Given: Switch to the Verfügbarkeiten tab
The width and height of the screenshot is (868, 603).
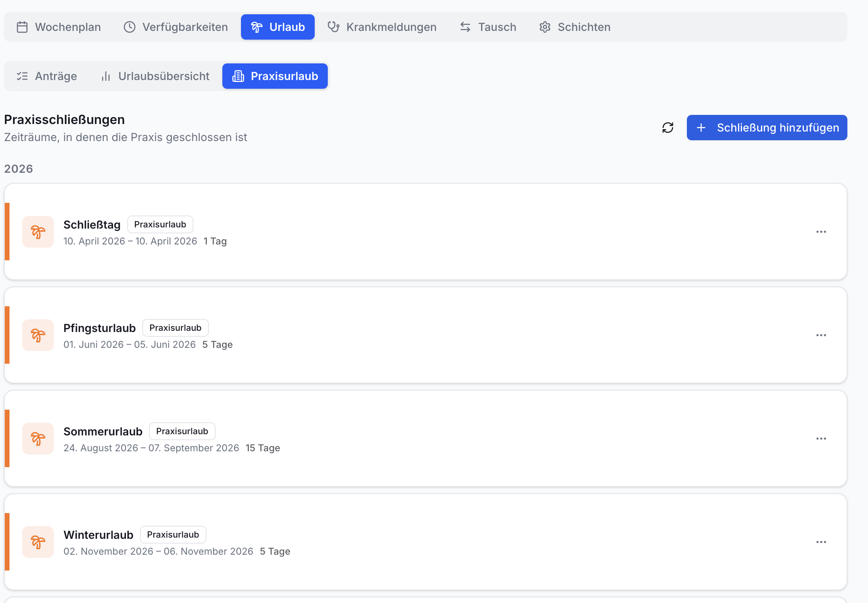Looking at the screenshot, I should pos(176,27).
